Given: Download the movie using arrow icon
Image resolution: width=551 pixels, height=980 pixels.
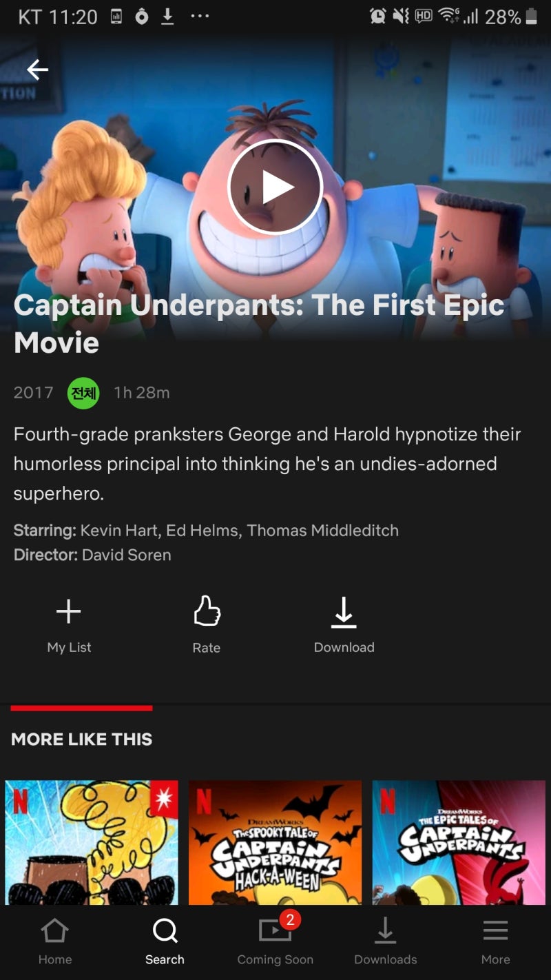Looking at the screenshot, I should [344, 625].
